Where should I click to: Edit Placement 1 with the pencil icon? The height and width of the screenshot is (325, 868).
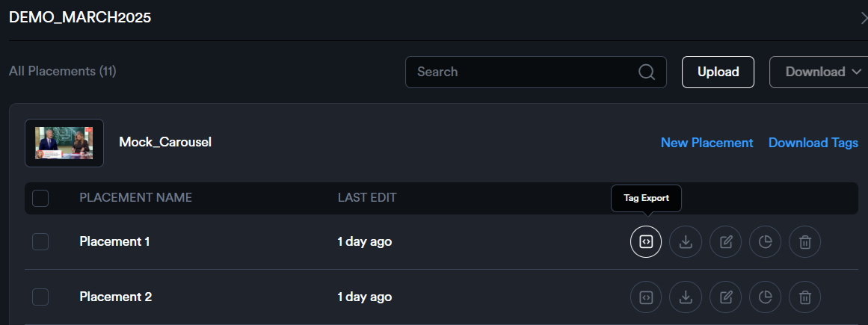point(725,242)
